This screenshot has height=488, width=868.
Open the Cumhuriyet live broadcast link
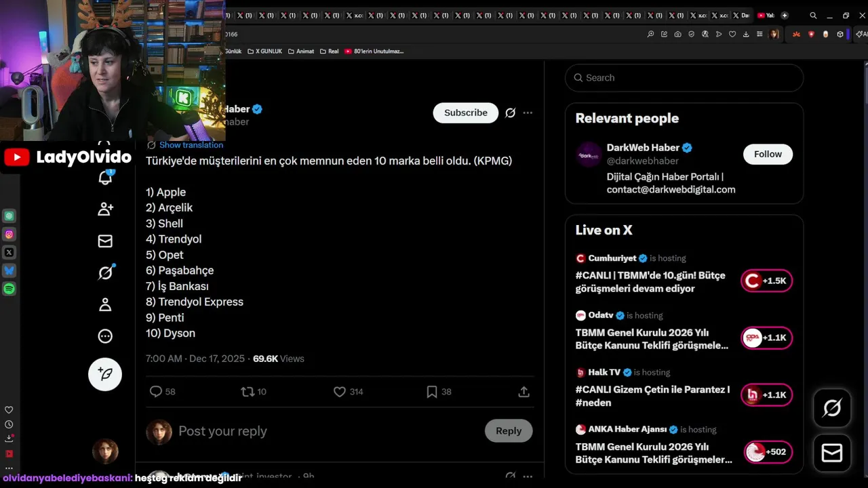click(650, 282)
